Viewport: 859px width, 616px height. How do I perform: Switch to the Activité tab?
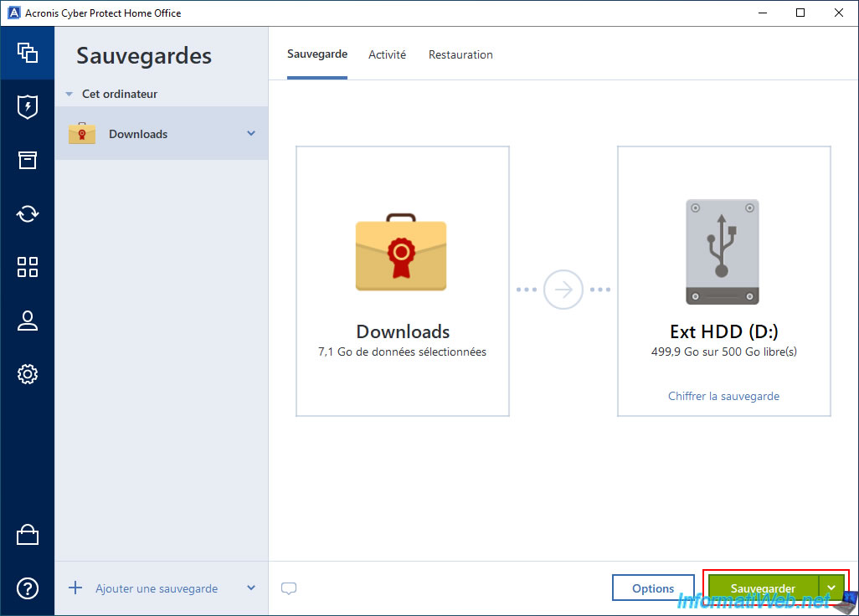(x=388, y=54)
